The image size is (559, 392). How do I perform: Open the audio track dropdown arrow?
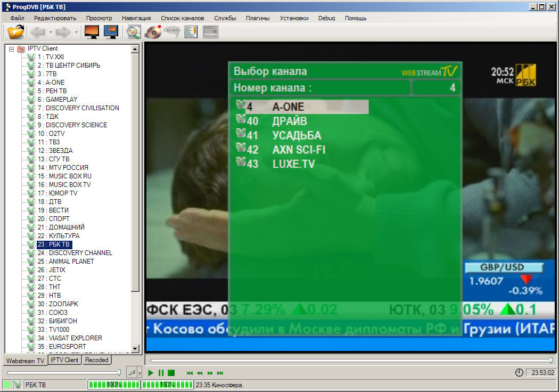pos(139,373)
